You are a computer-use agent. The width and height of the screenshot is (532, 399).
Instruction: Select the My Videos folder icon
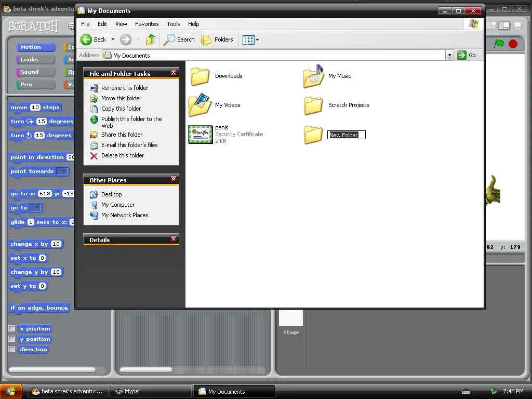200,105
